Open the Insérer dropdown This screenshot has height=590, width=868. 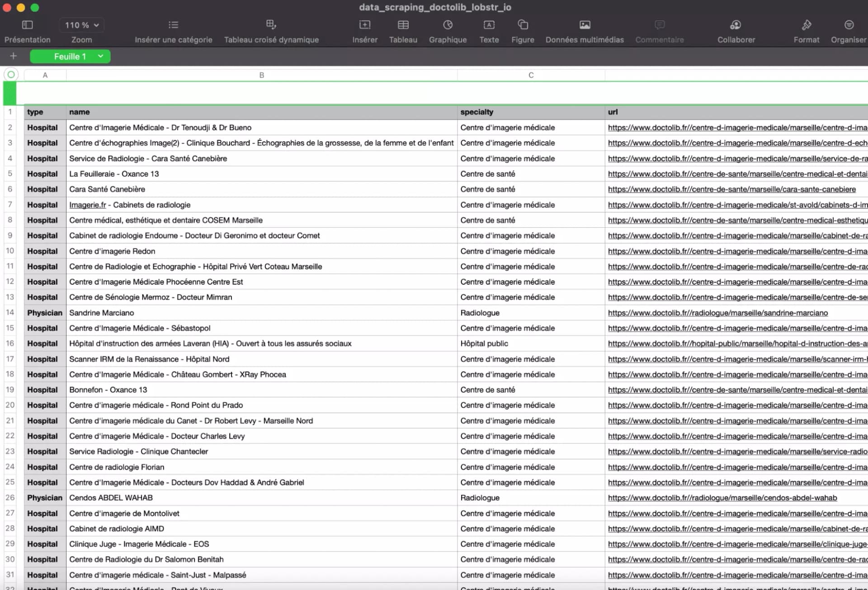pyautogui.click(x=364, y=30)
